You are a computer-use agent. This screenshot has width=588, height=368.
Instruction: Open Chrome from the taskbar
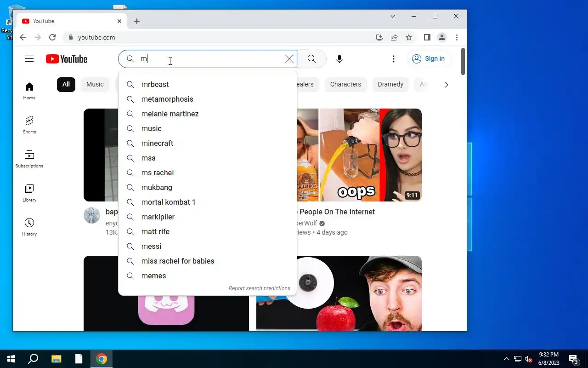point(102,359)
